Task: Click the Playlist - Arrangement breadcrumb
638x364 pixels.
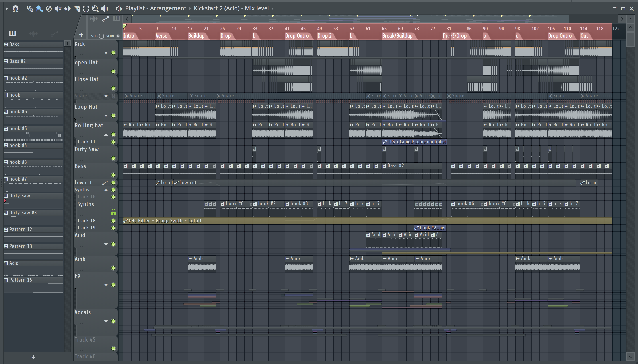Action: point(156,8)
